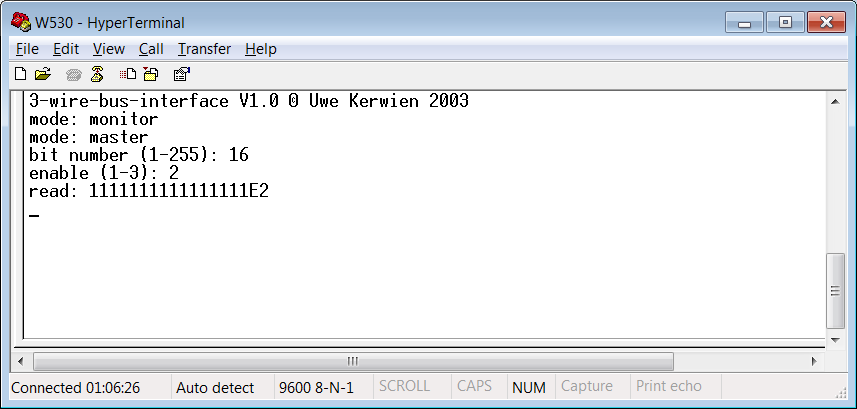The height and width of the screenshot is (409, 857).
Task: Close the HyperTerminal window
Action: (826, 22)
